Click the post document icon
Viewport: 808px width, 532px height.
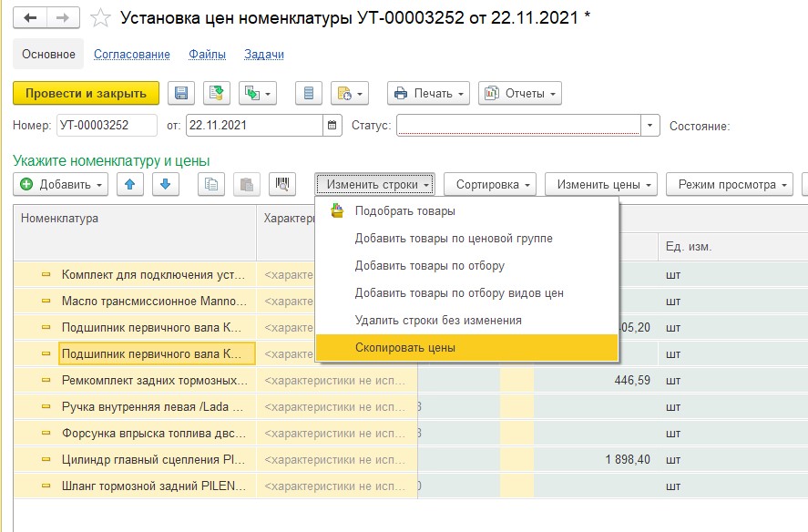[x=216, y=93]
